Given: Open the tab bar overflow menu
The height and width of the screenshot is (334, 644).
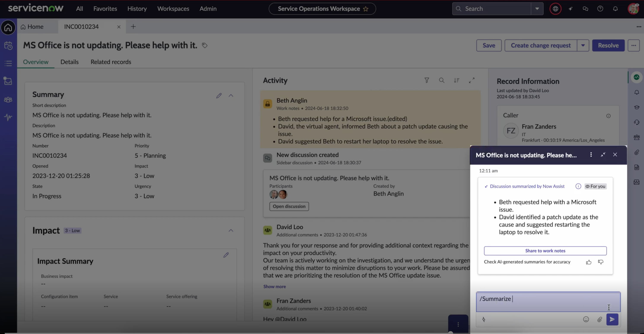Looking at the screenshot, I should pyautogui.click(x=639, y=27).
